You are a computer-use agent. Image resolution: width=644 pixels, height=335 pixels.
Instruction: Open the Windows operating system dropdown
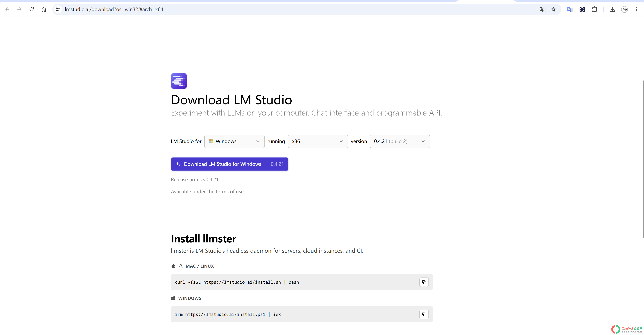[234, 141]
